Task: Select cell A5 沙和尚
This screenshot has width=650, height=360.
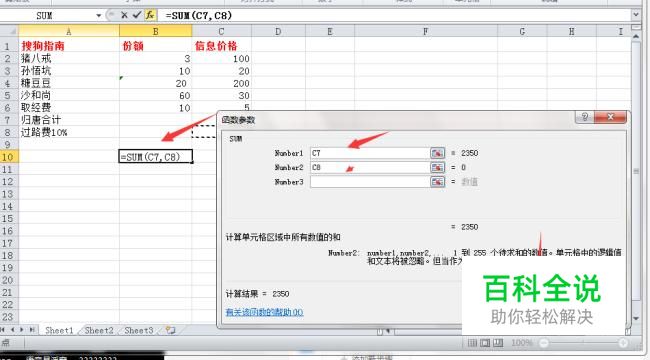Action: click(69, 95)
